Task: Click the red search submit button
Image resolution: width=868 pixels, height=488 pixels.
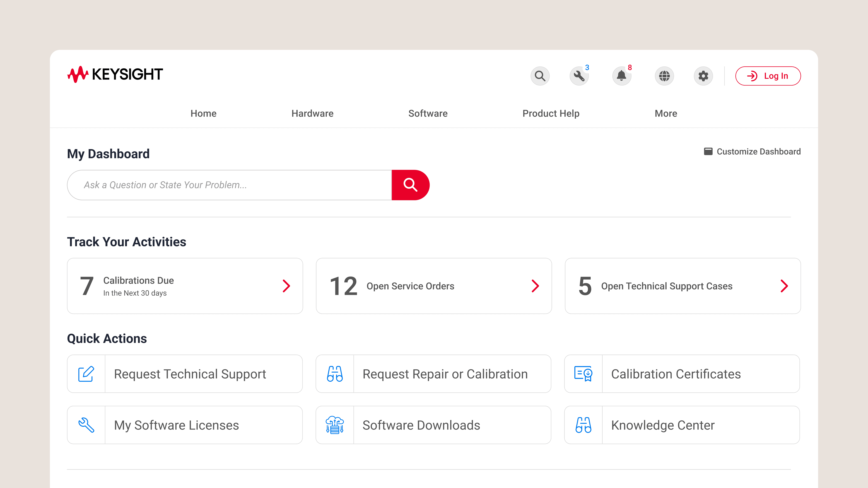Action: click(x=410, y=185)
